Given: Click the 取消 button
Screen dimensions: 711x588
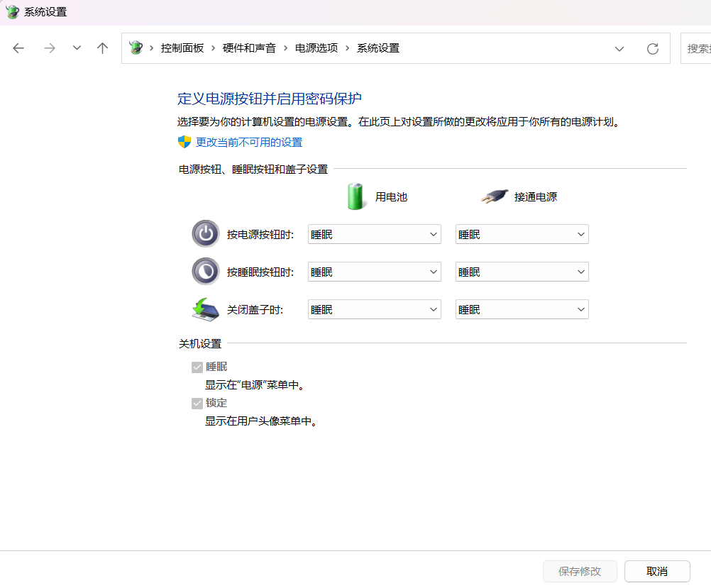Looking at the screenshot, I should (657, 571).
